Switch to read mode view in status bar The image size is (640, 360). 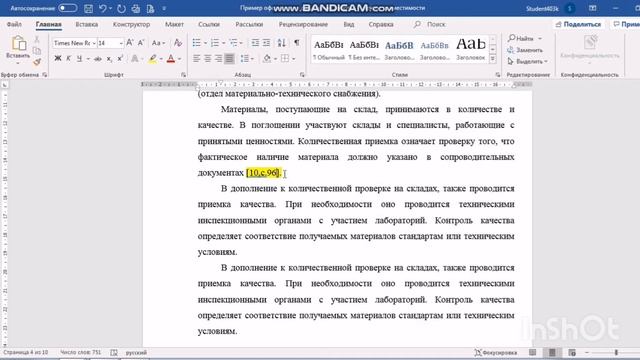tap(533, 353)
